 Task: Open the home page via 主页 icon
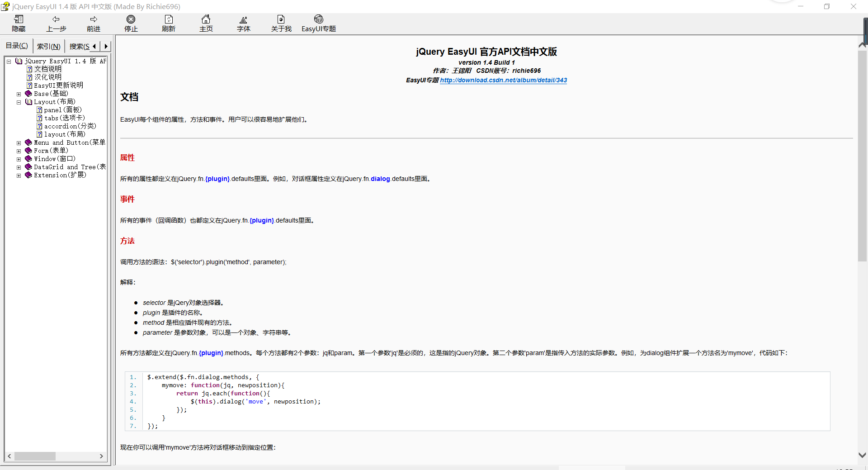pyautogui.click(x=206, y=19)
